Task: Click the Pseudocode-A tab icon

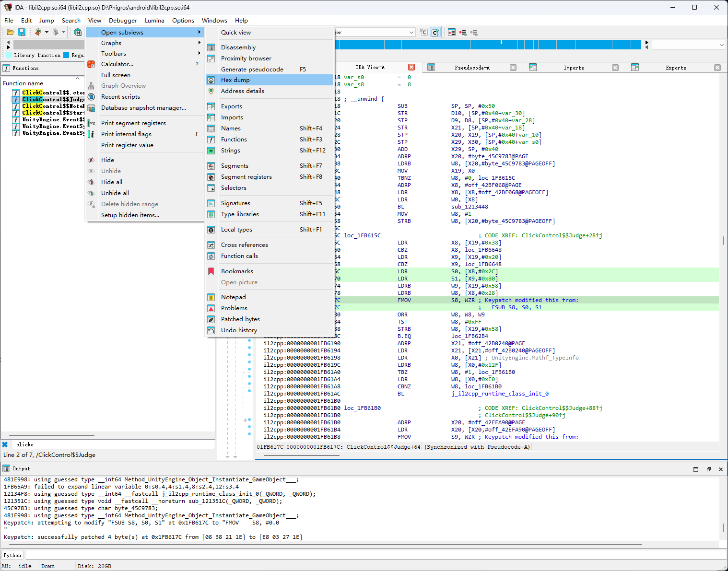Action: [x=431, y=68]
